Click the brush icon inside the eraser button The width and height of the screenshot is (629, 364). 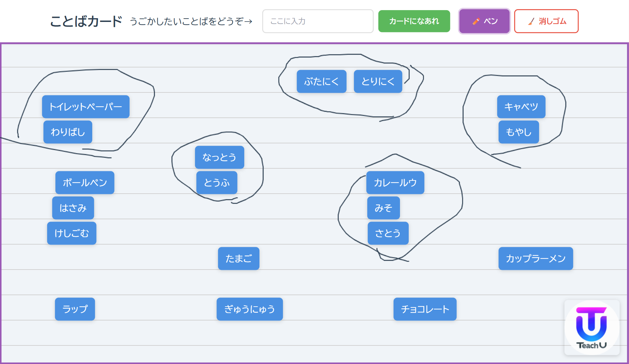[x=531, y=21]
